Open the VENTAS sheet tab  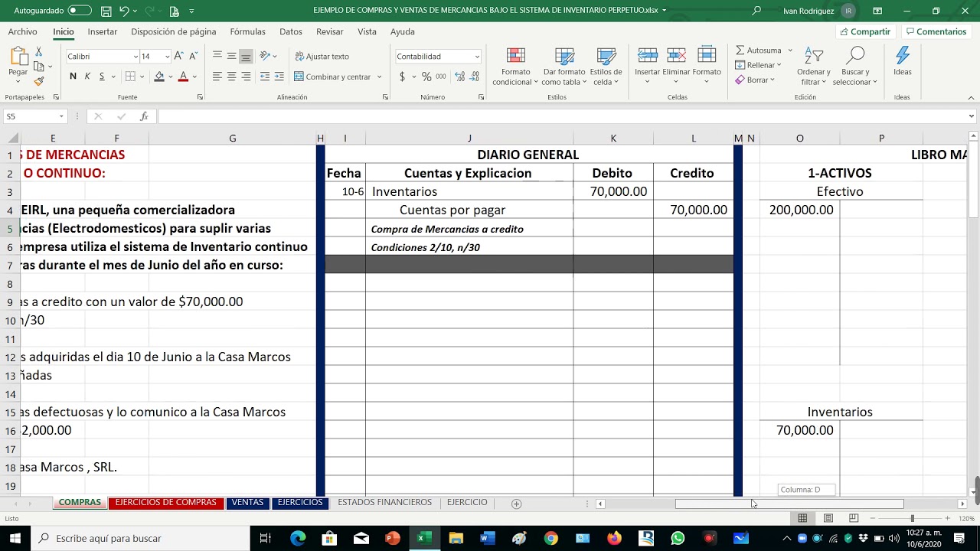click(x=247, y=503)
